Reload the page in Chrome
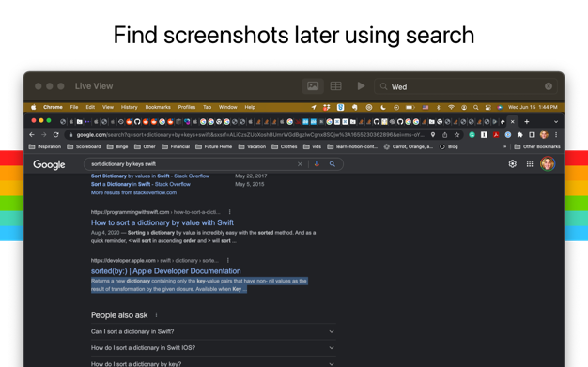 55,134
